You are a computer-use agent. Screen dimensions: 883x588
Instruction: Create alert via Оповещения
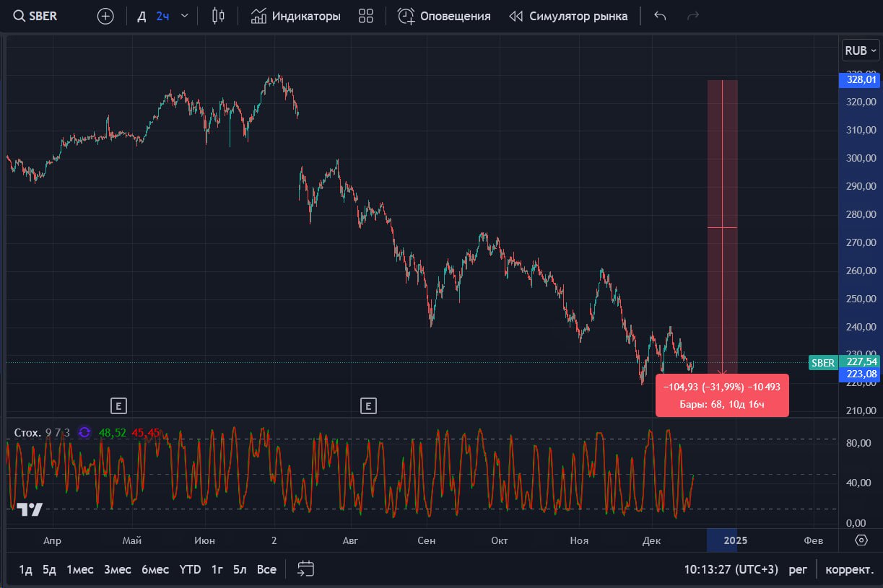coord(444,16)
